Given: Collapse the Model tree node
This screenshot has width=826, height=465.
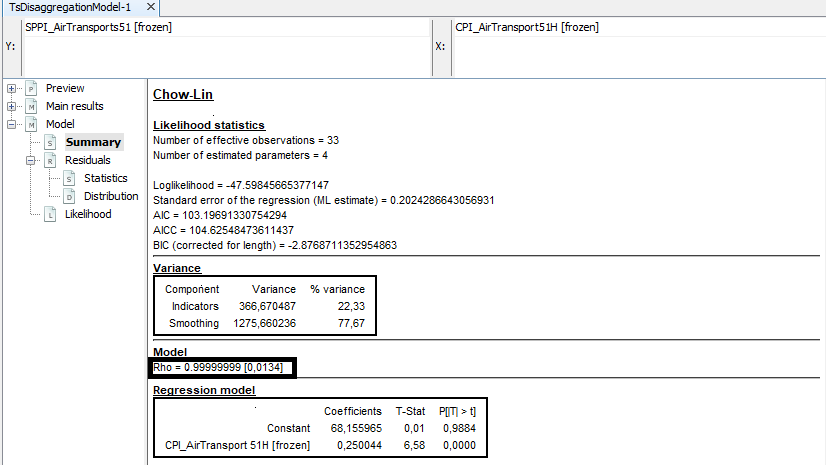Looking at the screenshot, I should [11, 124].
